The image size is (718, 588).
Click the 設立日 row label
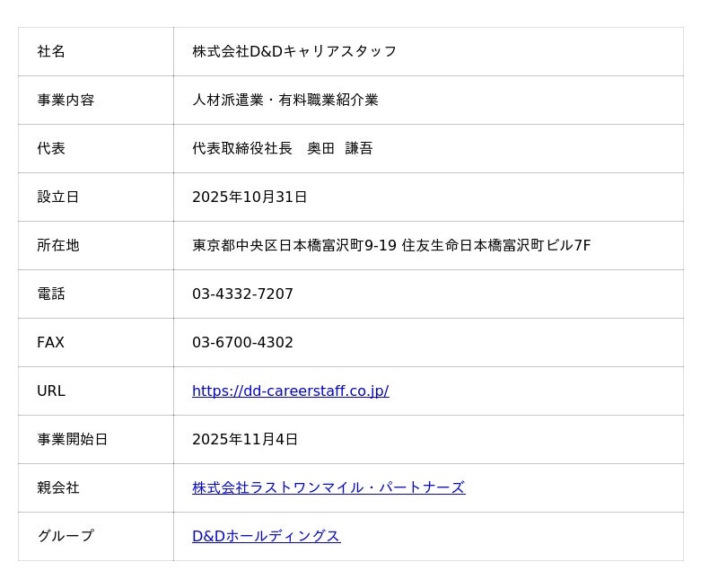click(58, 197)
